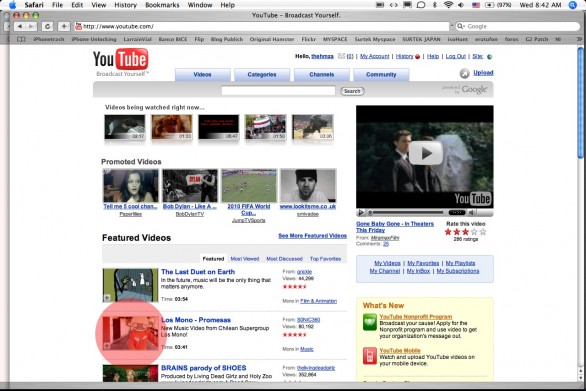Switch to the Community tab
Viewport: 586px width, 391px height.
pyautogui.click(x=381, y=74)
